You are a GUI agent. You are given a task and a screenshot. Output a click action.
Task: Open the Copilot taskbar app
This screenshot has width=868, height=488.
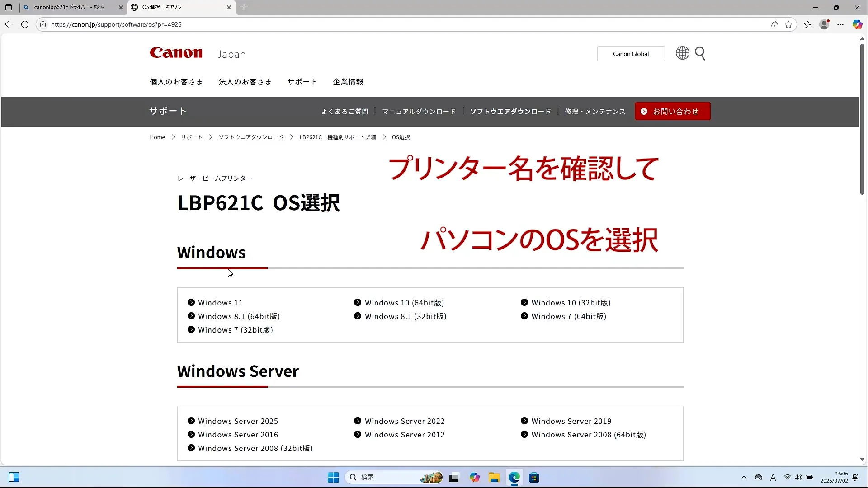click(474, 478)
